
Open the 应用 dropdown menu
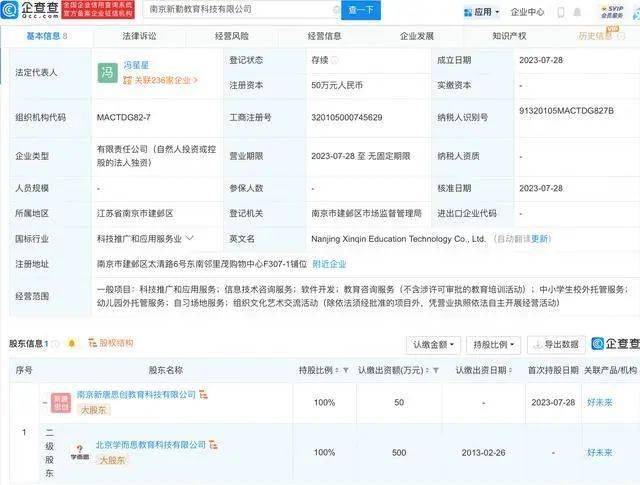[482, 12]
